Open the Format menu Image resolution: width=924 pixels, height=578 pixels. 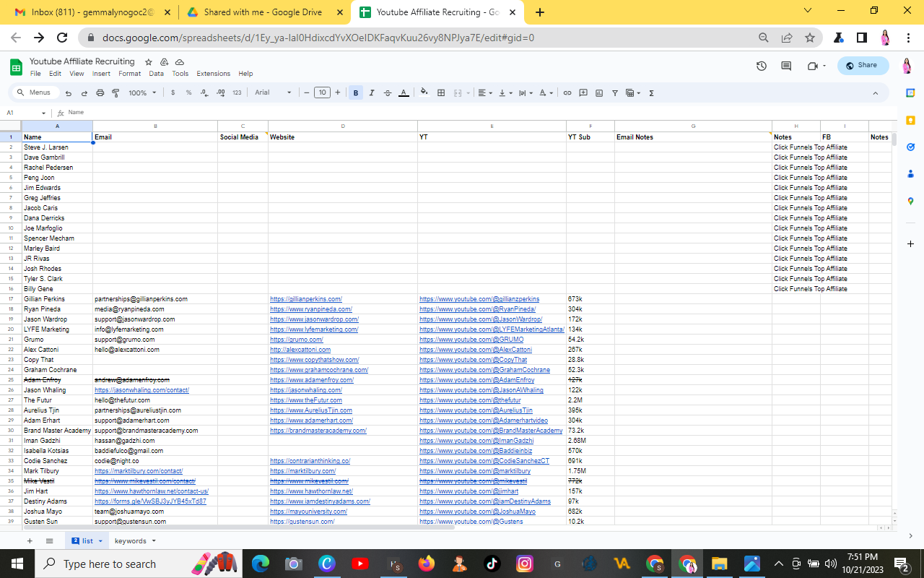click(130, 74)
